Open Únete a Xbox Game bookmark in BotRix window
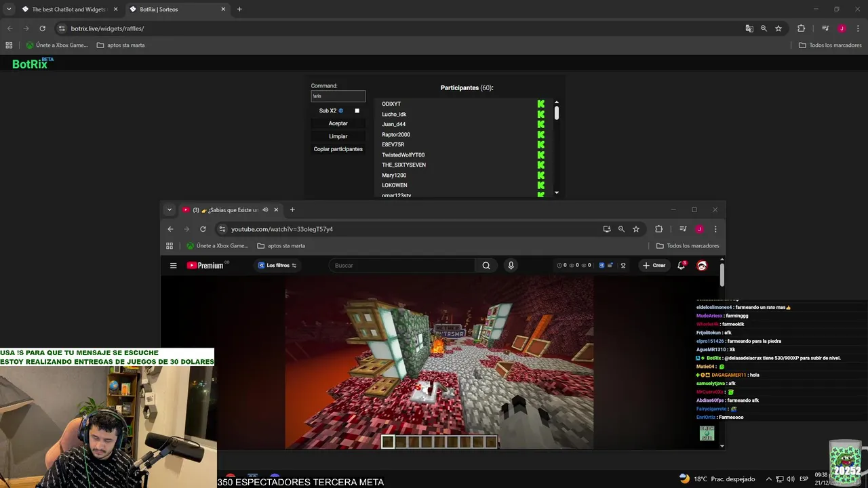 (57, 45)
